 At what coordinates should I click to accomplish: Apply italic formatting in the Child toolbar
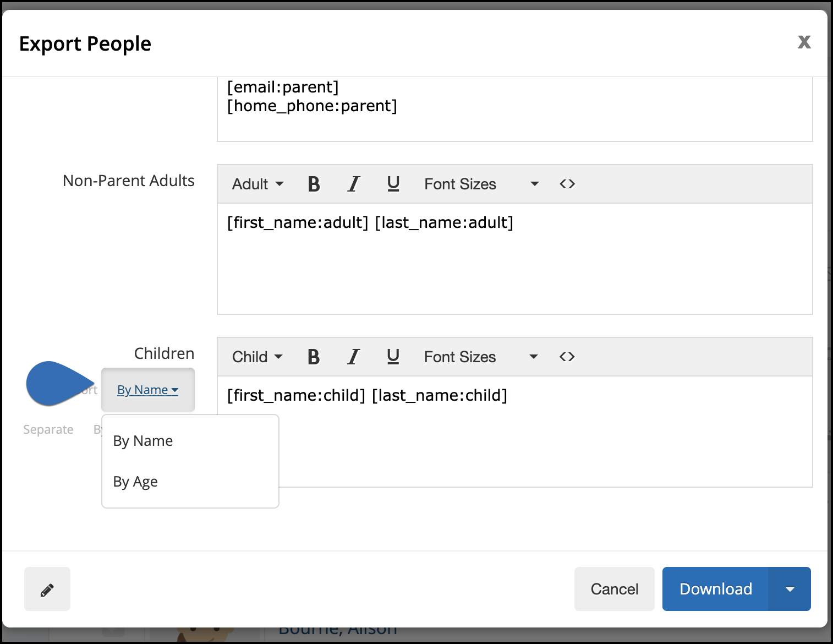[x=353, y=357]
